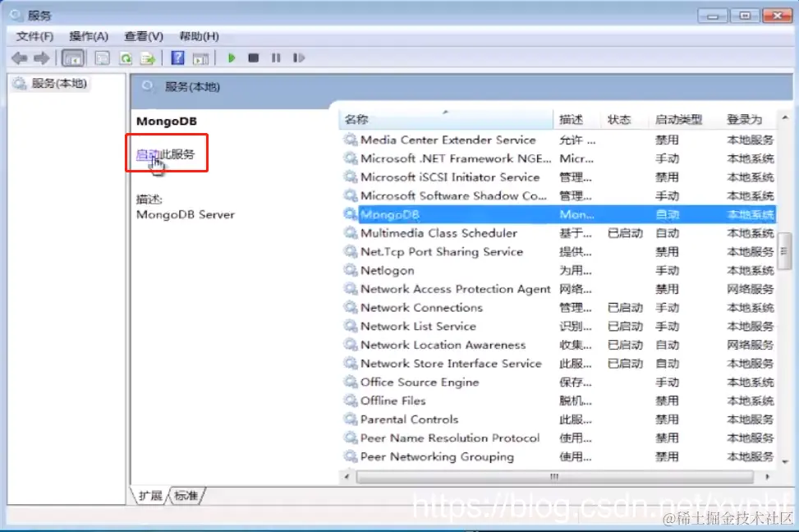This screenshot has height=532, width=799.
Task: Click the vertical scrollbar thumb
Action: tap(785, 250)
